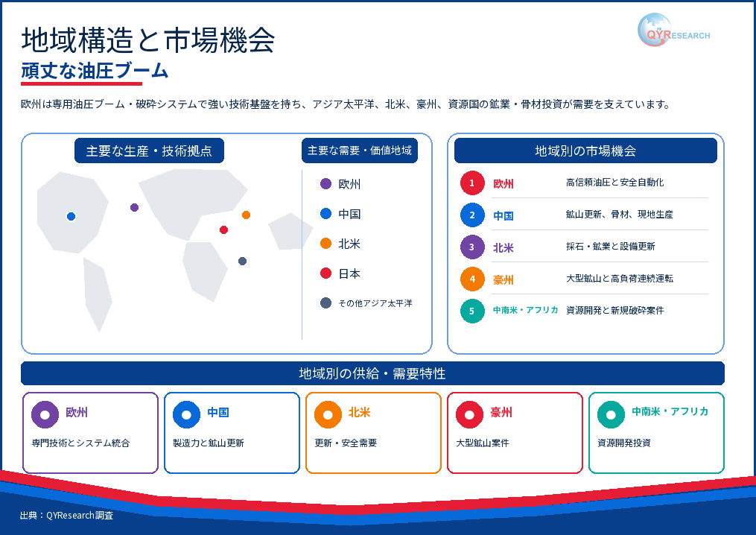Click the text 資源開発と新規破砕案件
This screenshot has height=535, width=756.
pyautogui.click(x=614, y=310)
